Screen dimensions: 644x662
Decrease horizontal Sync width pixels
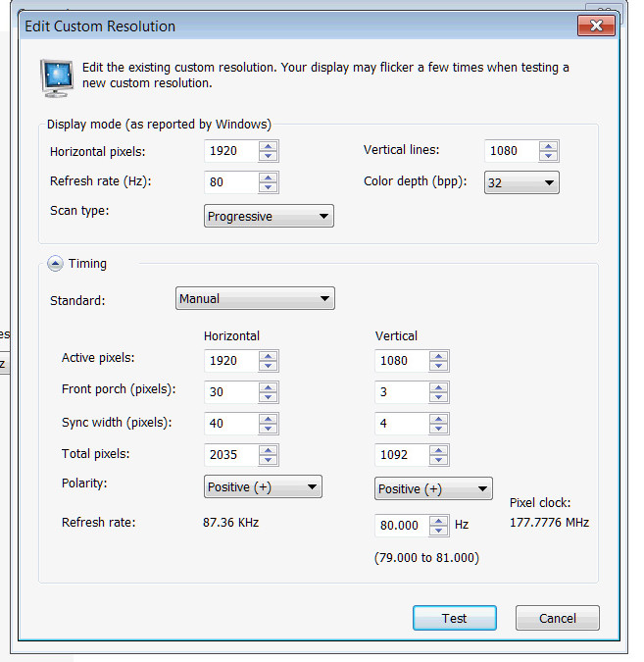[269, 429]
